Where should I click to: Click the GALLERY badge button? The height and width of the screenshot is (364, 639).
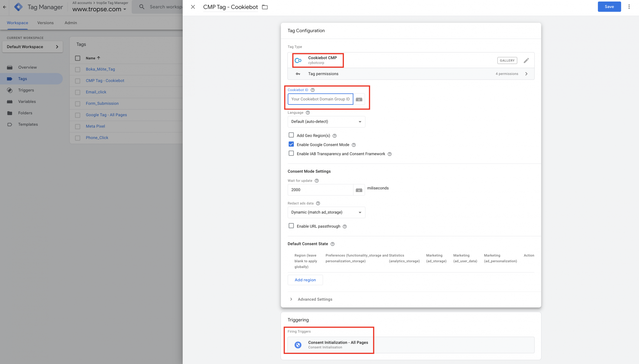pos(507,60)
